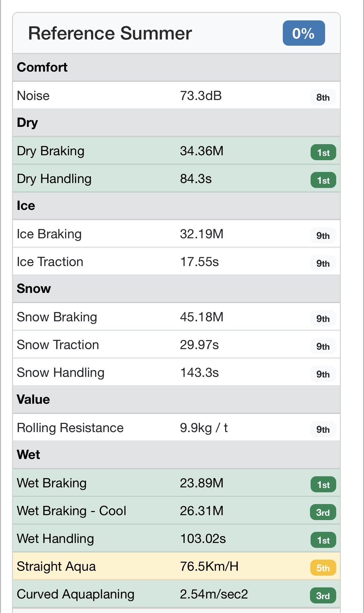Screen dimensions: 364x613
Task: Click the Ice Braking 9th badge
Action: point(323,236)
